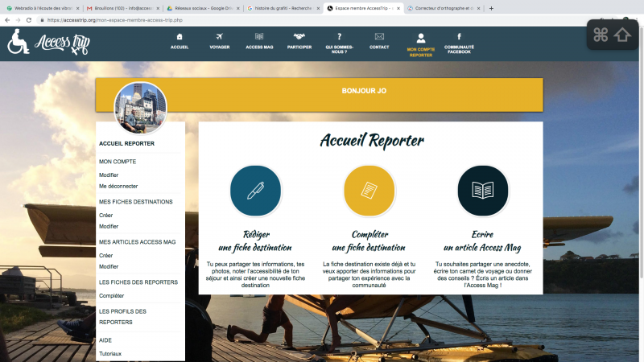Switch to the Brouillons Gmail tab
This screenshot has height=362, width=644.
click(x=121, y=8)
